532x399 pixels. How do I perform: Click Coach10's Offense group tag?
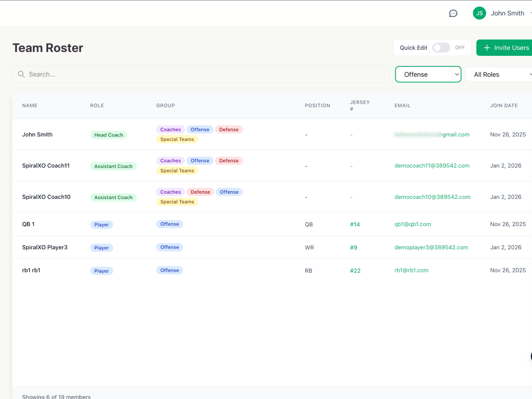pyautogui.click(x=229, y=192)
